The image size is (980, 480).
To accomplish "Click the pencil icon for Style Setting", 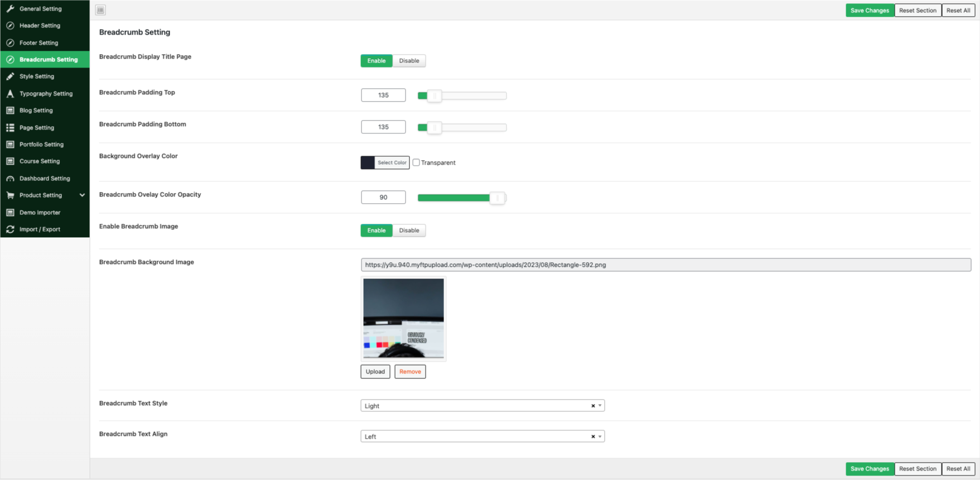I will coord(10,76).
